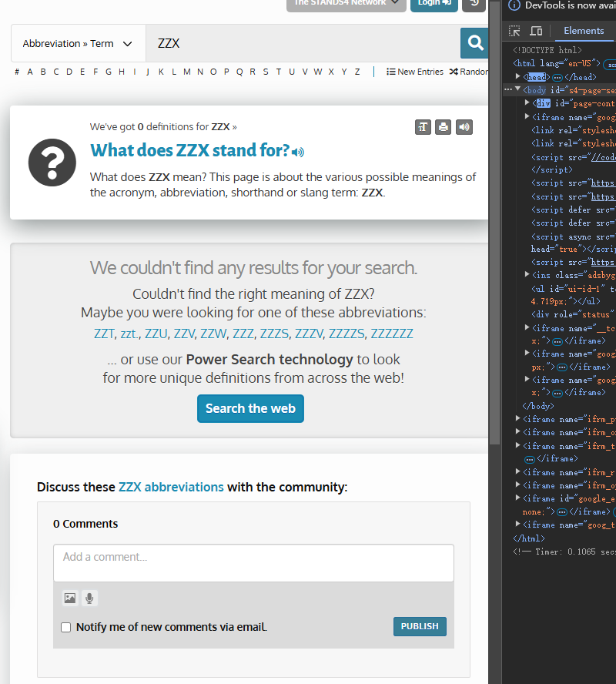Screen dimensions: 616x684
Task: Click the Search the web button
Action: coord(250,408)
